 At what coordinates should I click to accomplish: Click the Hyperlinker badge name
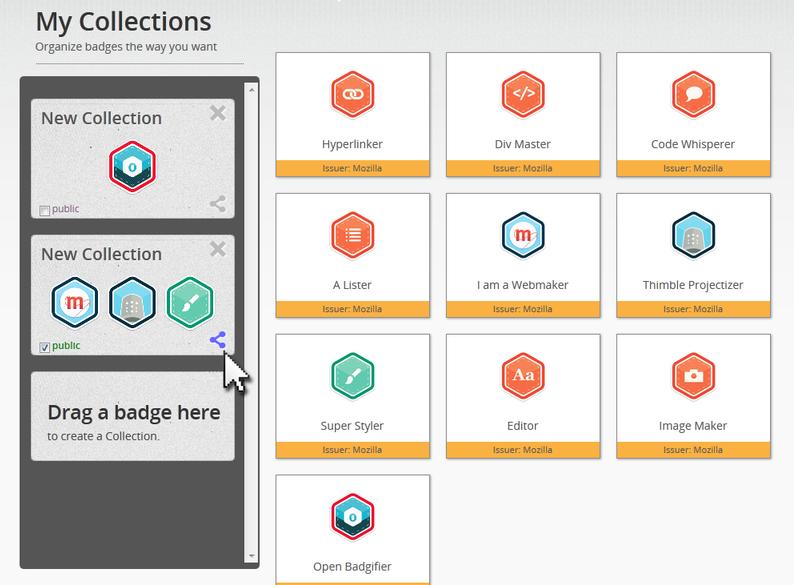click(352, 144)
